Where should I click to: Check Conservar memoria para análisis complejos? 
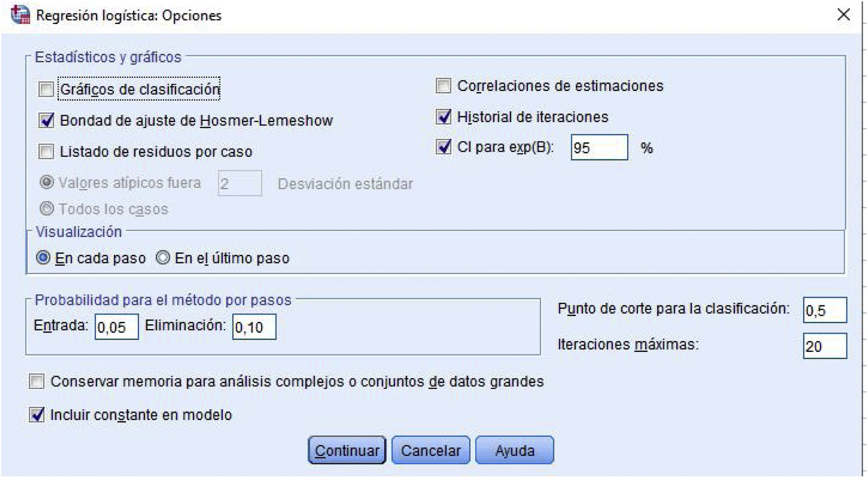37,381
